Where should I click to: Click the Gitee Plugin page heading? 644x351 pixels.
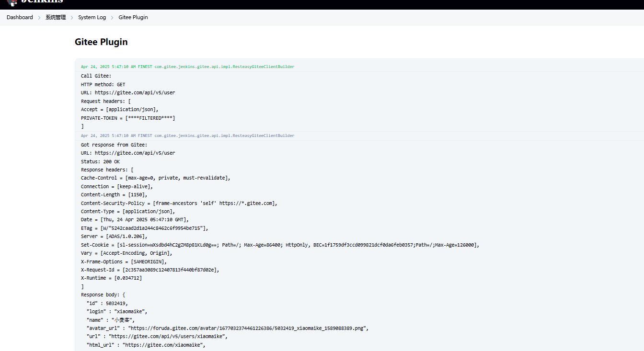pyautogui.click(x=101, y=42)
